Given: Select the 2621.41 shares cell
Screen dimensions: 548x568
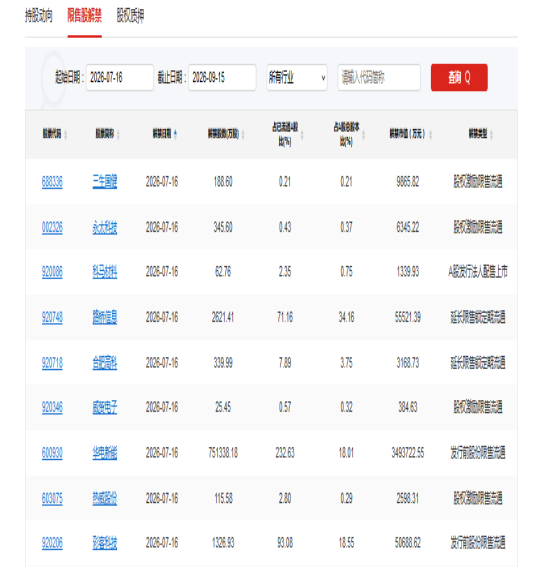Looking at the screenshot, I should (223, 317).
